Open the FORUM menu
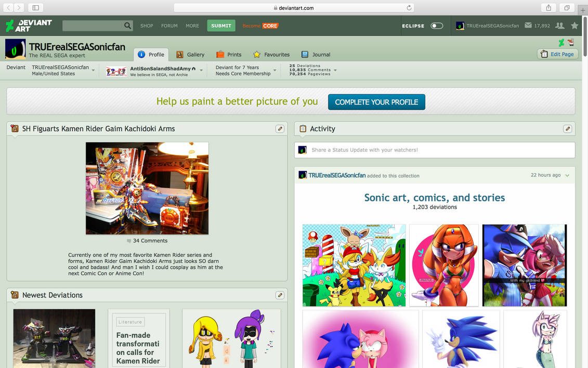The width and height of the screenshot is (588, 368). tap(169, 26)
